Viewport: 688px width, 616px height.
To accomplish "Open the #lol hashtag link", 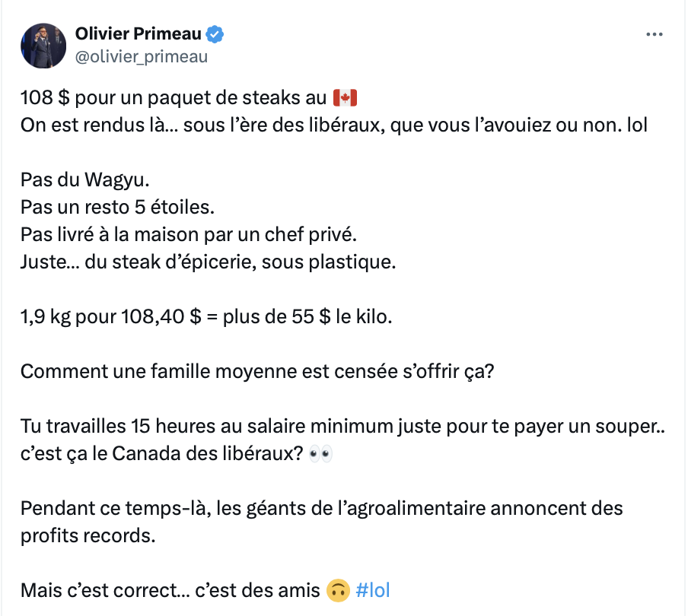I will pyautogui.click(x=372, y=591).
